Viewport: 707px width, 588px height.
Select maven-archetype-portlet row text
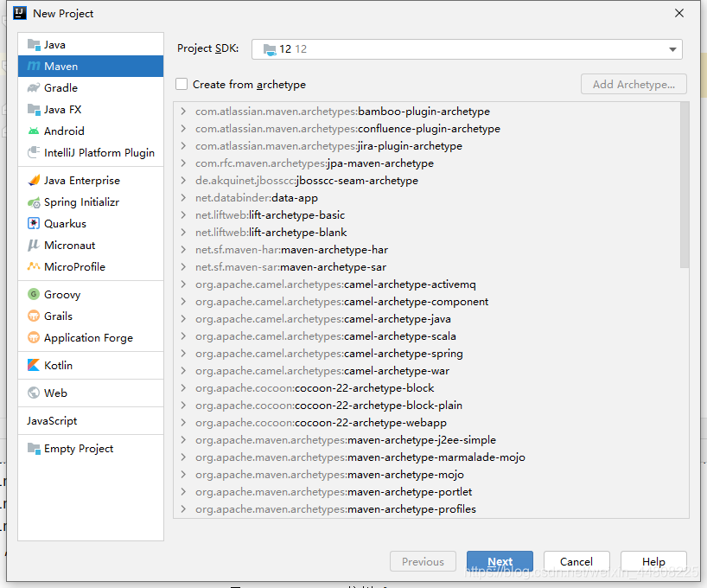[x=334, y=491]
